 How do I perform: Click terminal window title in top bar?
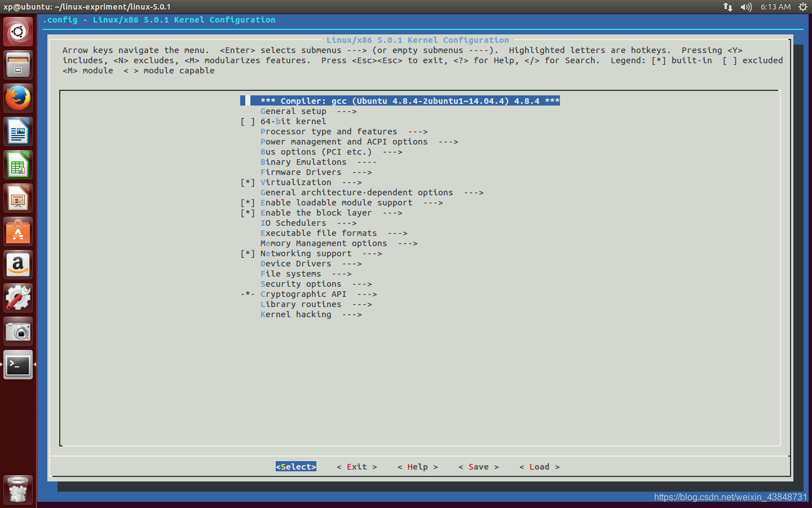pos(87,7)
